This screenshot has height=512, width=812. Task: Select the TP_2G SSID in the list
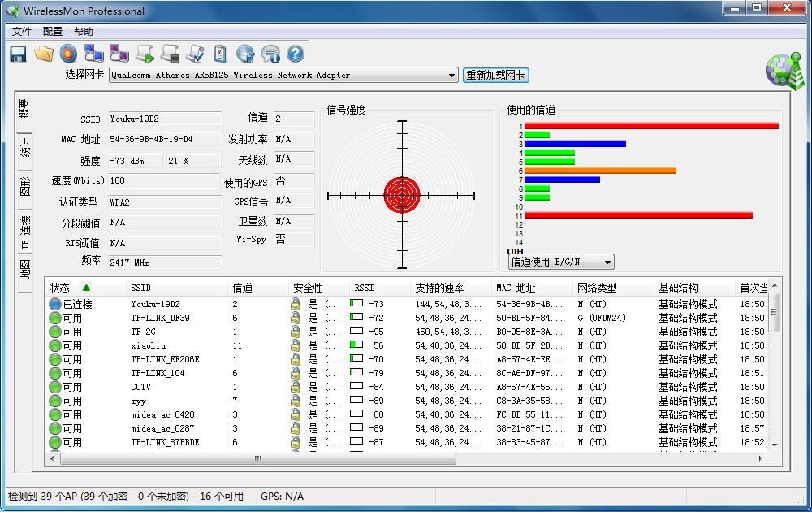(x=144, y=332)
